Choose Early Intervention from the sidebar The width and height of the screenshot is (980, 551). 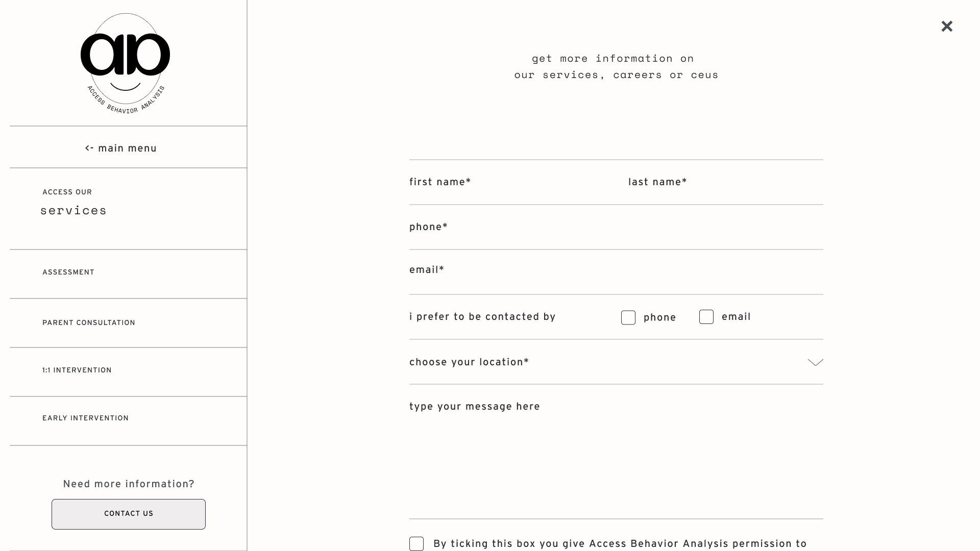point(86,418)
